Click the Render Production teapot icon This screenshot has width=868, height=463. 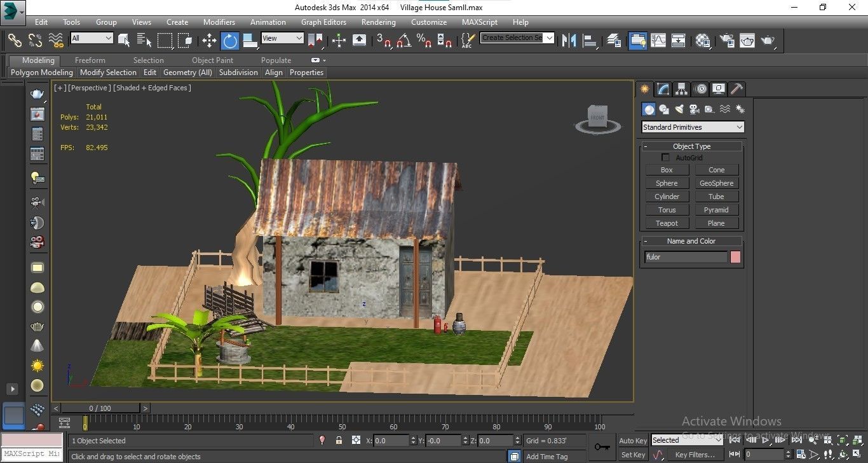point(768,41)
